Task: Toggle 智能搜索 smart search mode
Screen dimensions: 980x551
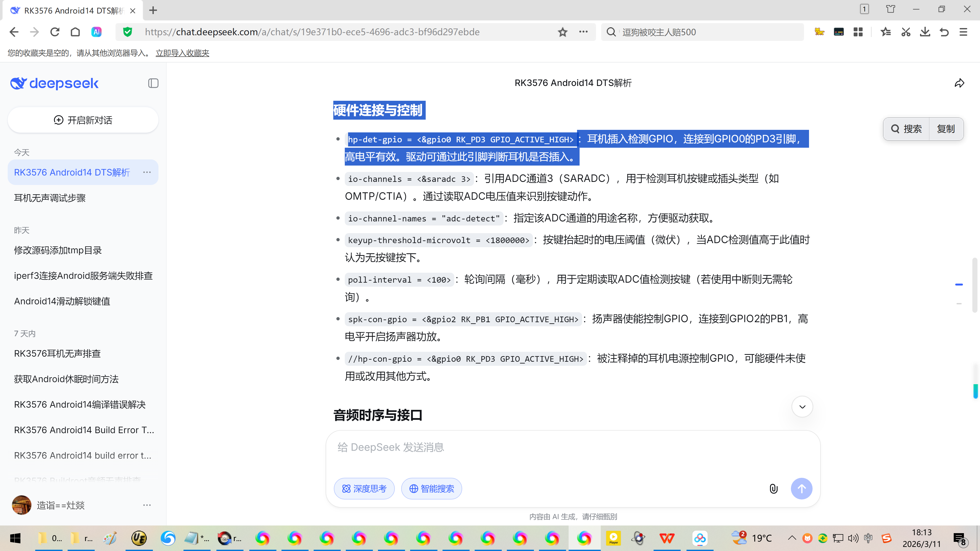Action: pyautogui.click(x=431, y=489)
